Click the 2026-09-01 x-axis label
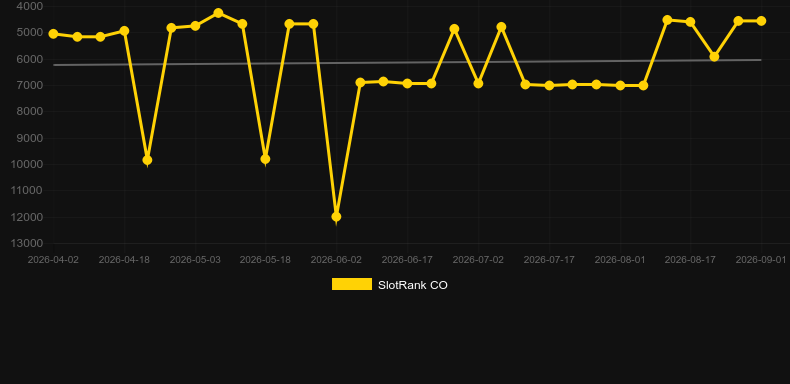 (761, 260)
